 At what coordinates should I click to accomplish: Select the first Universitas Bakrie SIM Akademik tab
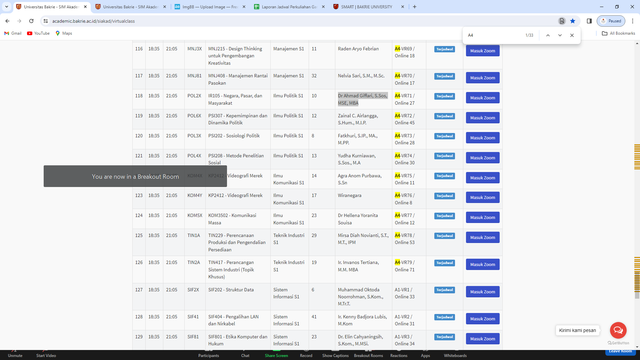pos(51,7)
